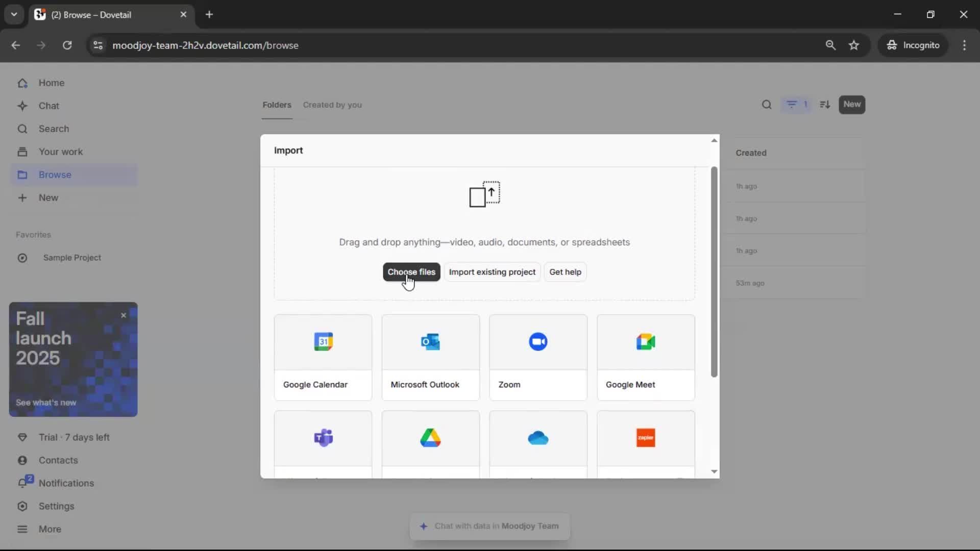The width and height of the screenshot is (980, 551).
Task: Click Import existing project button
Action: click(x=492, y=272)
